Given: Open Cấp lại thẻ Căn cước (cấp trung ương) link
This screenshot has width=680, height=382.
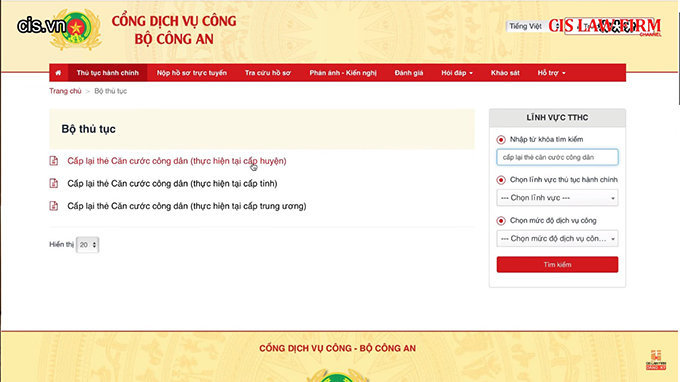Looking at the screenshot, I should (x=186, y=206).
